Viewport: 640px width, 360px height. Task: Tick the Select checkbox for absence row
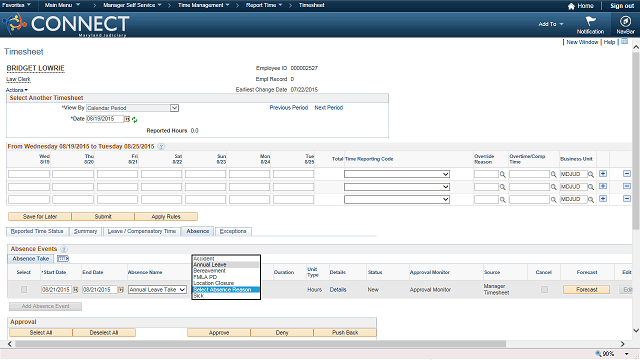tap(24, 289)
